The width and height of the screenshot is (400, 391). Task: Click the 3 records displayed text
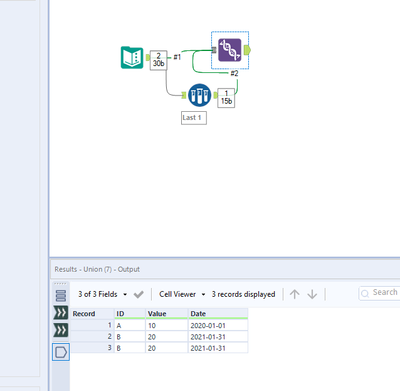coord(243,294)
